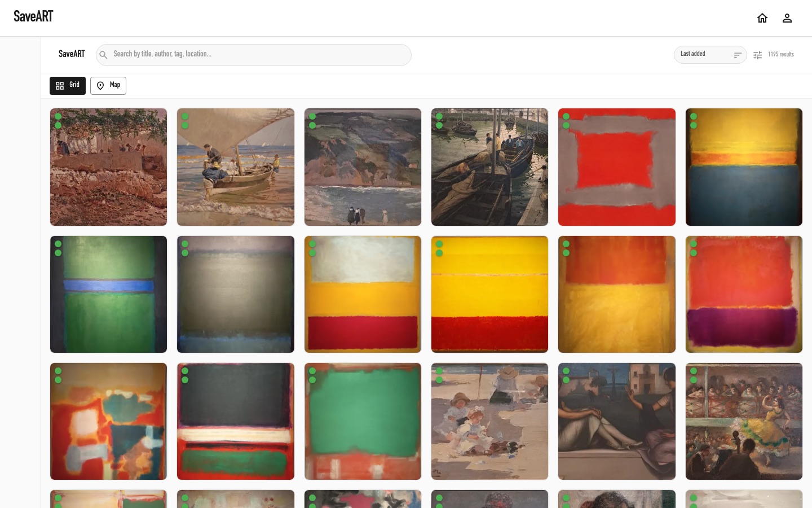Open the black, white and green on red painting
This screenshot has width=812, height=508.
(236, 422)
